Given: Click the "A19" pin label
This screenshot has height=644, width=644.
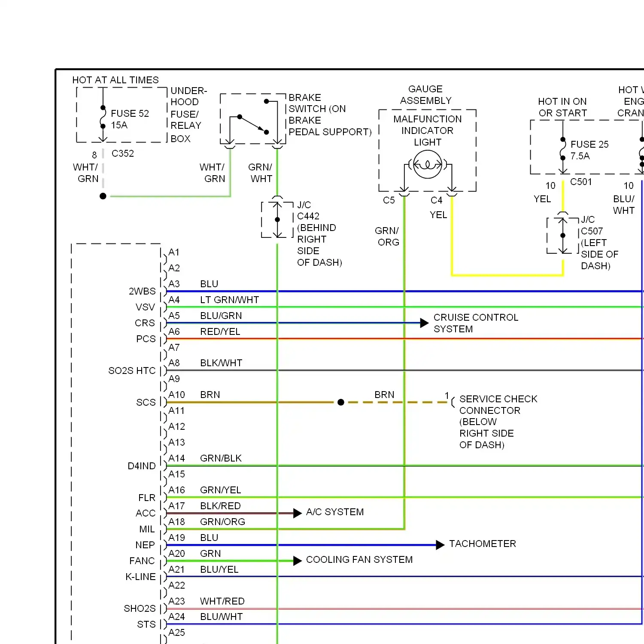Looking at the screenshot, I should pos(176,538).
